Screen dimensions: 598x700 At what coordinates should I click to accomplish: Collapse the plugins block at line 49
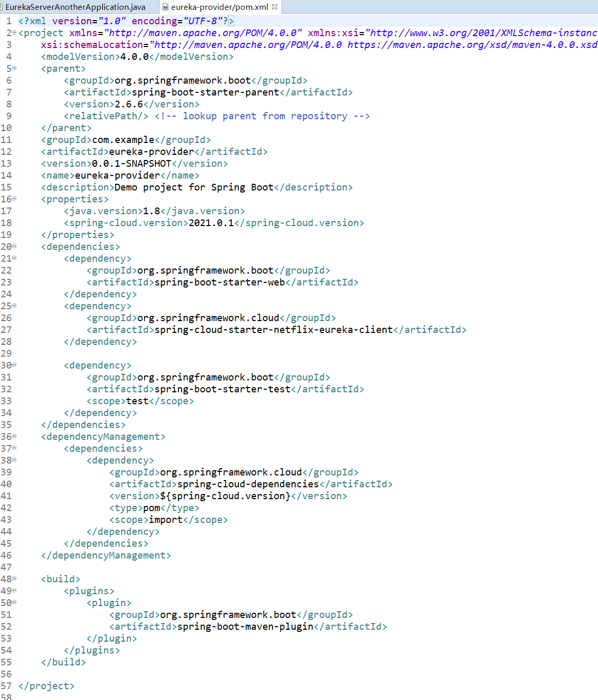tap(14, 591)
